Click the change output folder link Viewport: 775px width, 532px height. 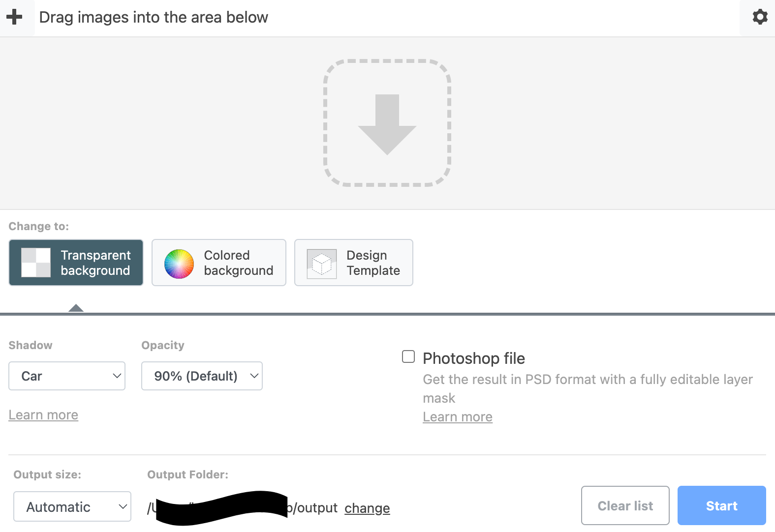367,508
